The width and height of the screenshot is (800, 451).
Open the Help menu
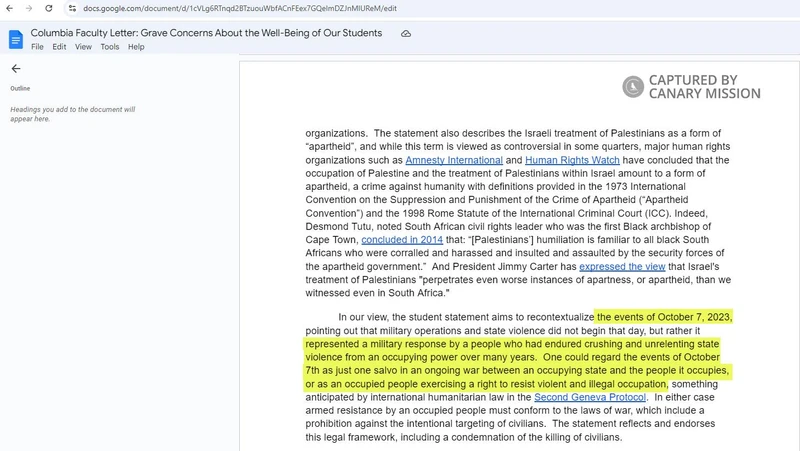point(136,47)
